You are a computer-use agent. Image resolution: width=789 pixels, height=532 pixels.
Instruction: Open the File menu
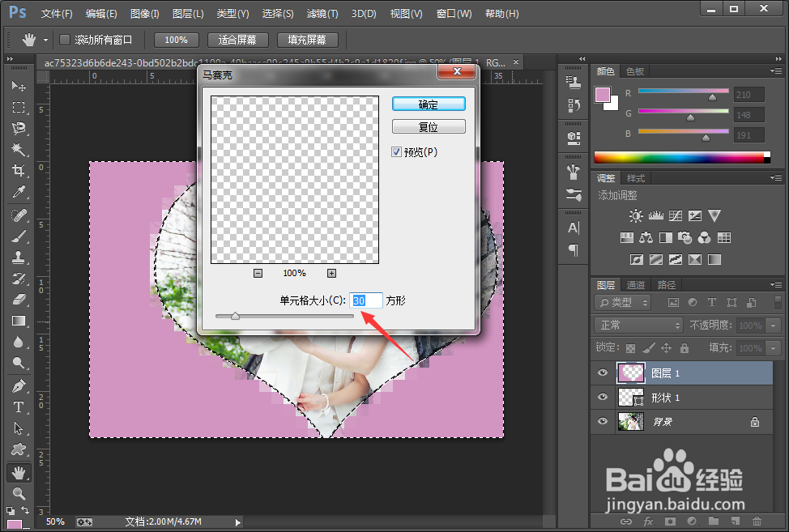[57, 14]
